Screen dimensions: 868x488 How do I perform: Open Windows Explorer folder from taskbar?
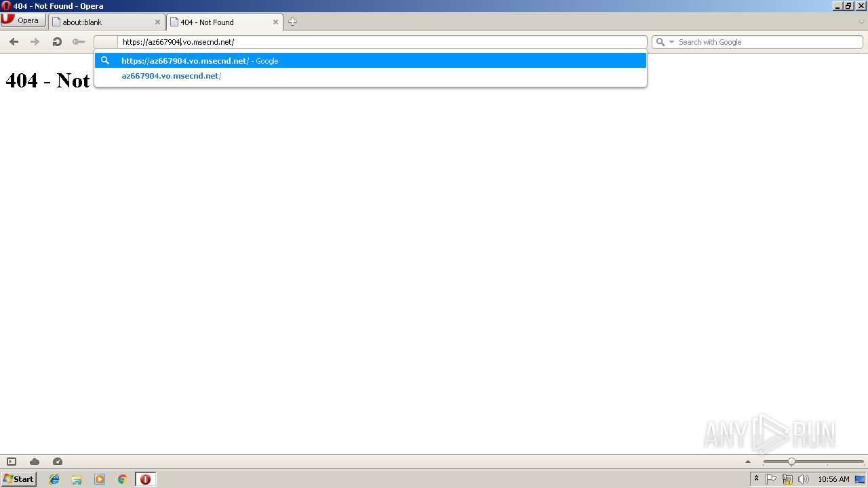coord(77,479)
